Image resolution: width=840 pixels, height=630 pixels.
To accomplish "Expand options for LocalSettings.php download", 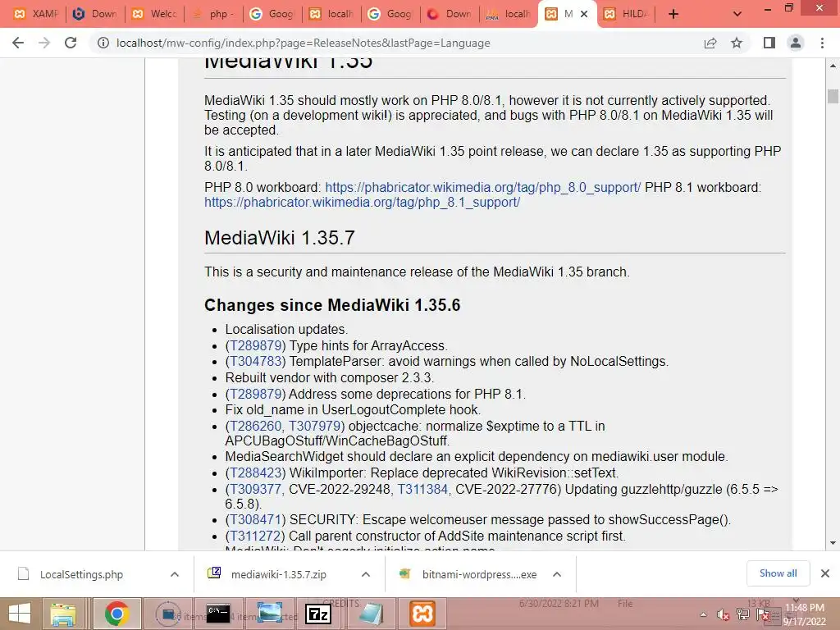I will click(175, 574).
